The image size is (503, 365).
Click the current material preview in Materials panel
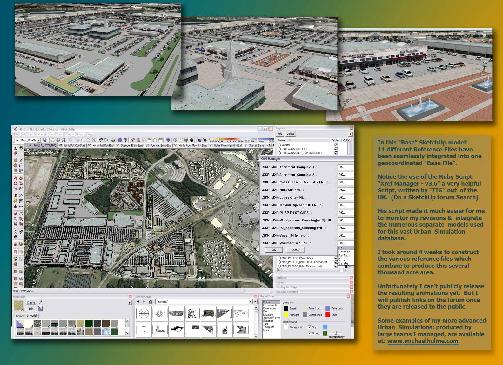(20, 306)
